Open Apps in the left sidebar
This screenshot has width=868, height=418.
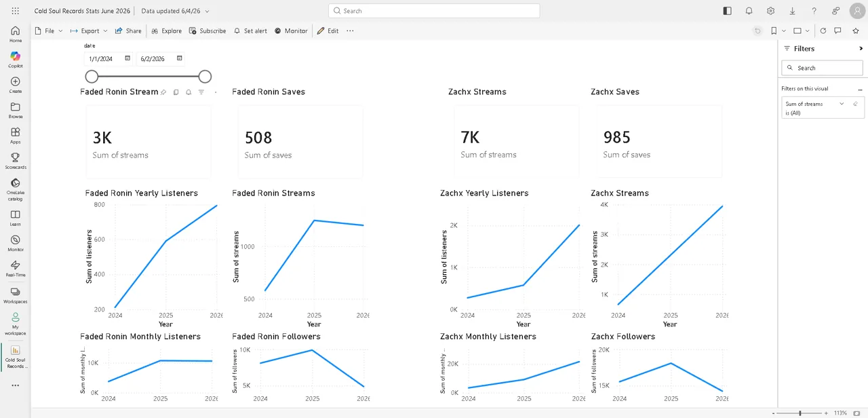pos(16,136)
